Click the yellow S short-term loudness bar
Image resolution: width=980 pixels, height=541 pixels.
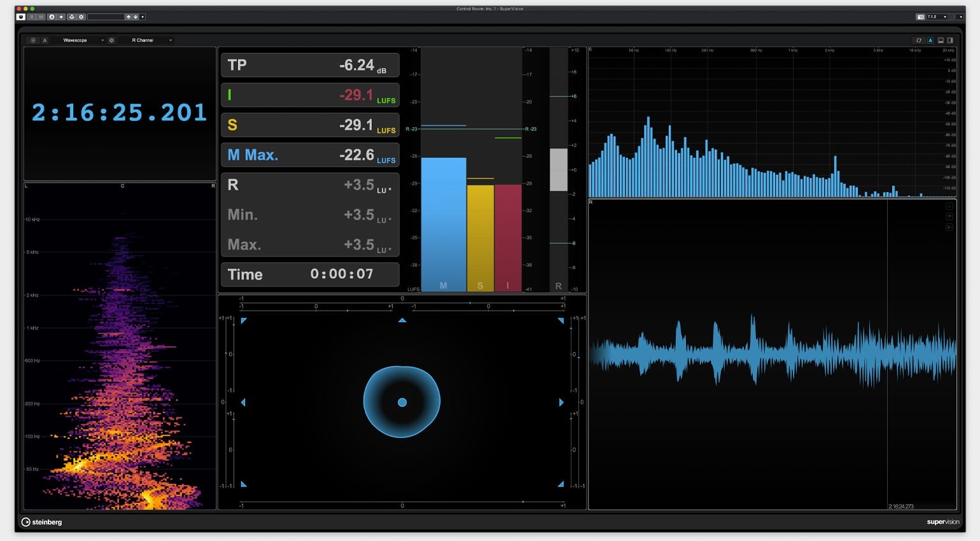[x=480, y=238]
